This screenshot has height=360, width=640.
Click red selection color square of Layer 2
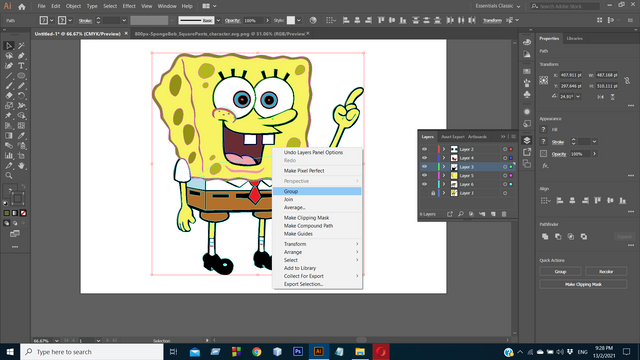point(511,149)
